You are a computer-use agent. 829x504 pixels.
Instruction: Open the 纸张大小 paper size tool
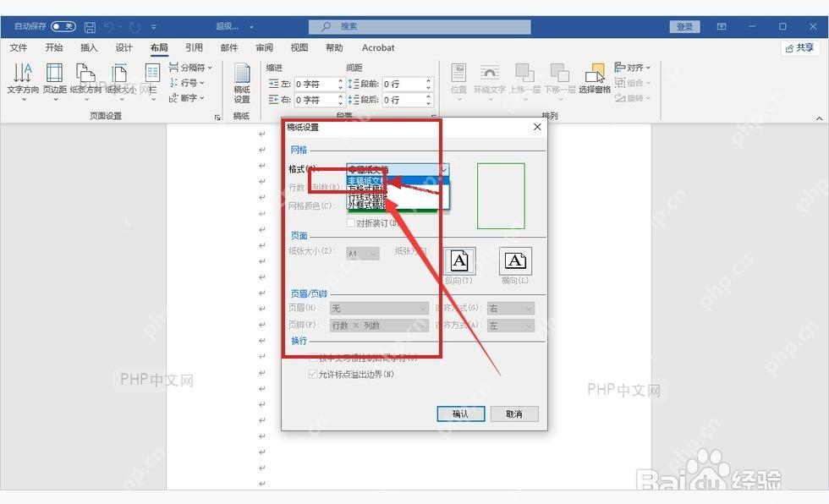[120, 81]
